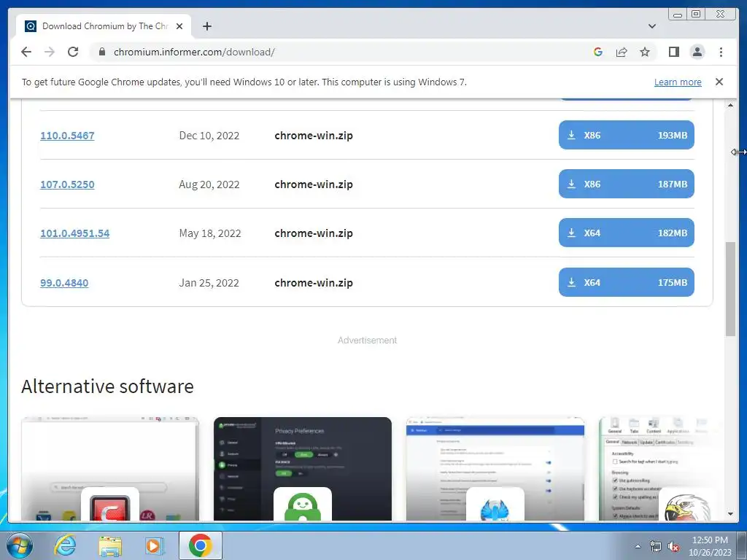This screenshot has width=747, height=560.
Task: Share this page using share icon
Action: pyautogui.click(x=622, y=52)
